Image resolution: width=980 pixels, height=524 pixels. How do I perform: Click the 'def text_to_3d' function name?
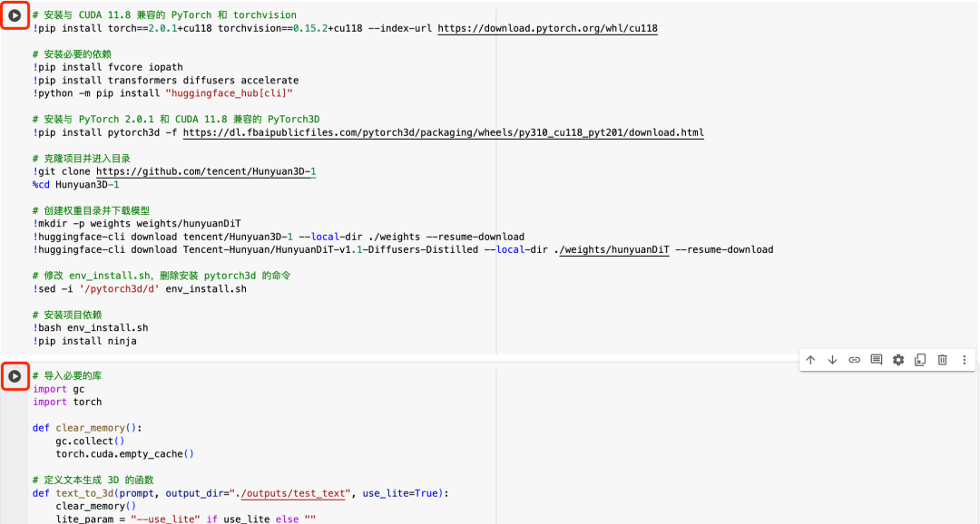point(84,493)
